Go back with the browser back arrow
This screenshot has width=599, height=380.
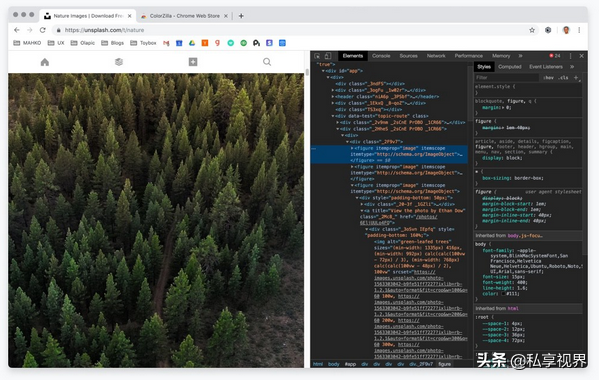tap(16, 30)
